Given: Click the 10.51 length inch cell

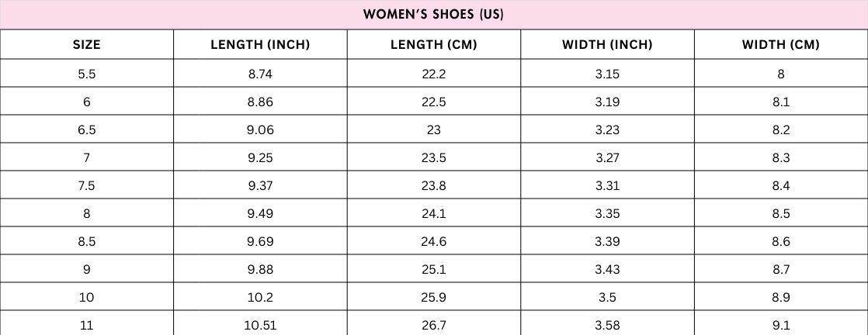Looking at the screenshot, I should point(260,326).
